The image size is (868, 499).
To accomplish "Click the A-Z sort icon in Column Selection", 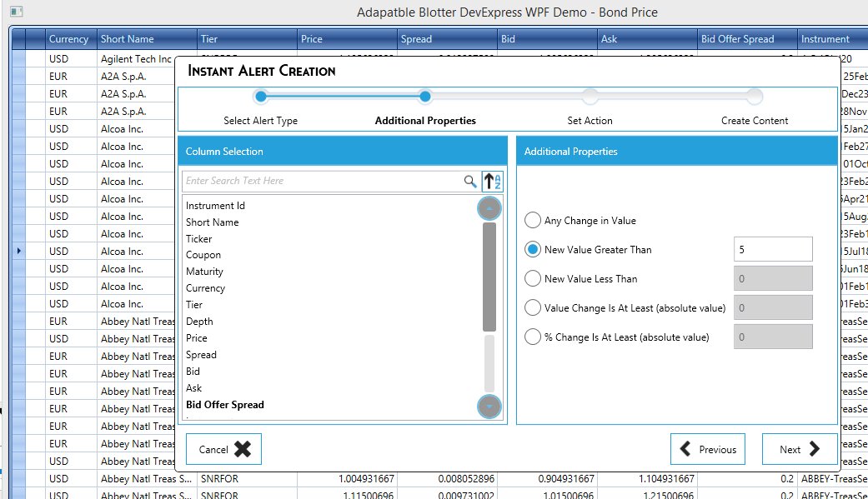I will [490, 181].
